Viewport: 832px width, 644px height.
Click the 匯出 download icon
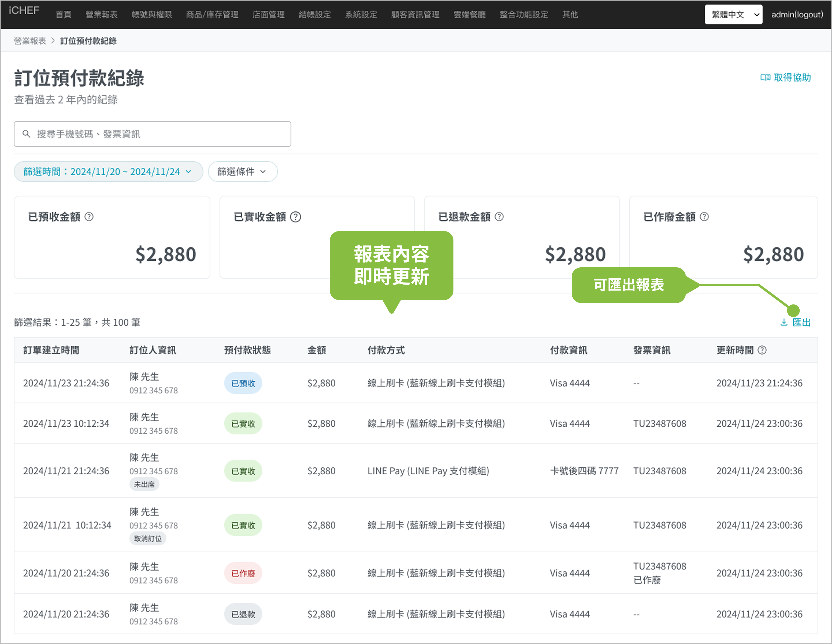pos(784,323)
